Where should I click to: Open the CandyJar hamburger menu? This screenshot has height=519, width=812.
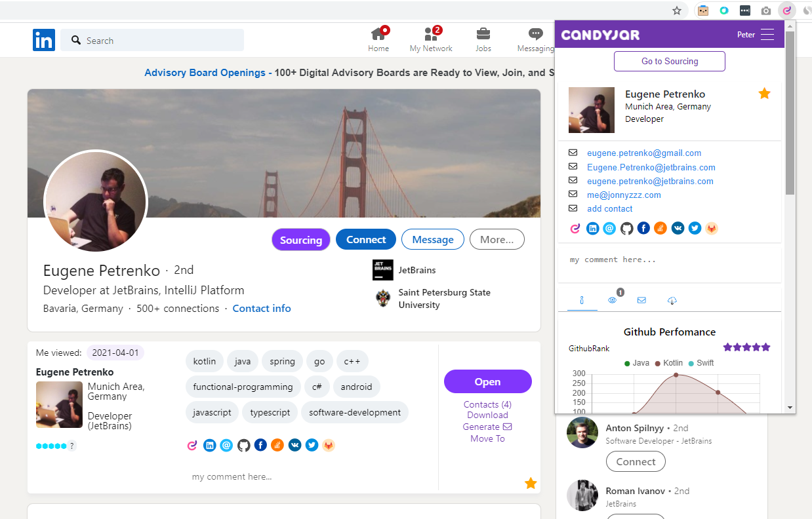point(767,35)
